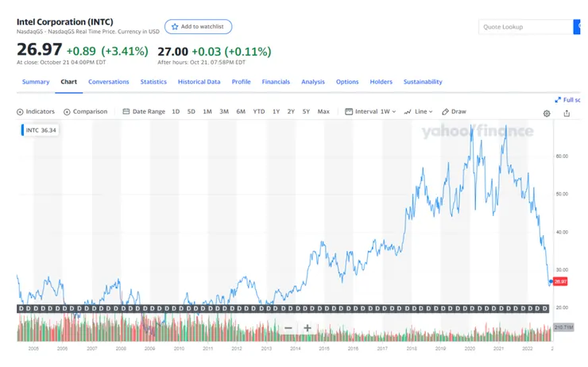Click the share chart icon
This screenshot has width=588, height=367.
[x=567, y=113]
